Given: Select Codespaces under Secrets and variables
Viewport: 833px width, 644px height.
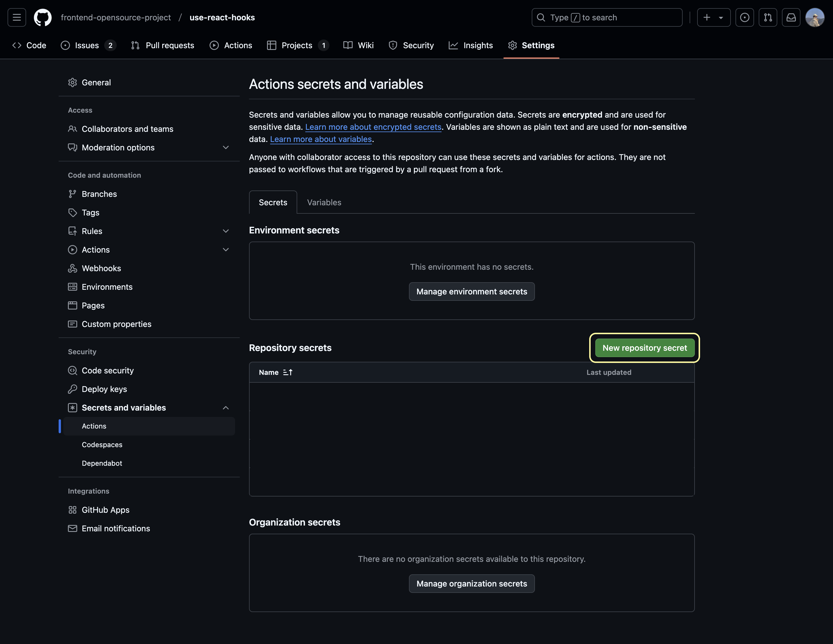Looking at the screenshot, I should 149,445.
